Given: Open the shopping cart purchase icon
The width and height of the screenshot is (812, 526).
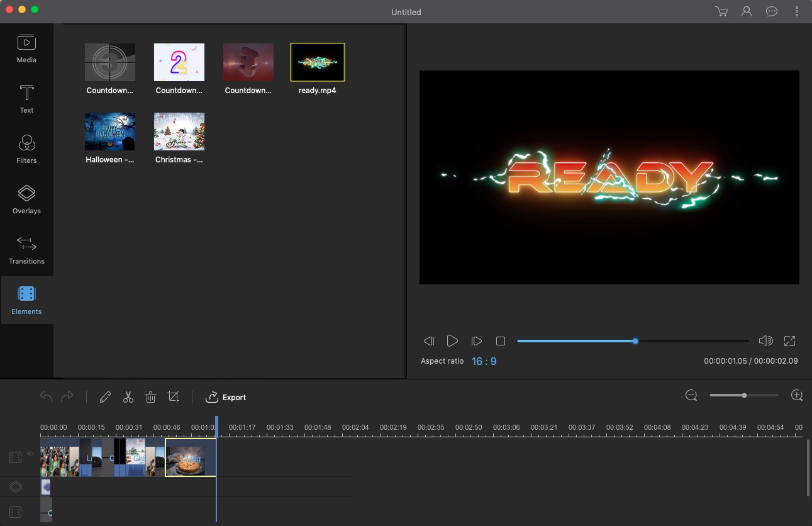Looking at the screenshot, I should pos(721,11).
